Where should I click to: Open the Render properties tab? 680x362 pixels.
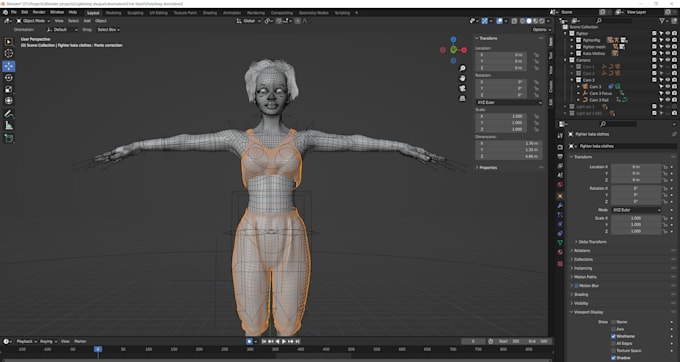pyautogui.click(x=560, y=147)
